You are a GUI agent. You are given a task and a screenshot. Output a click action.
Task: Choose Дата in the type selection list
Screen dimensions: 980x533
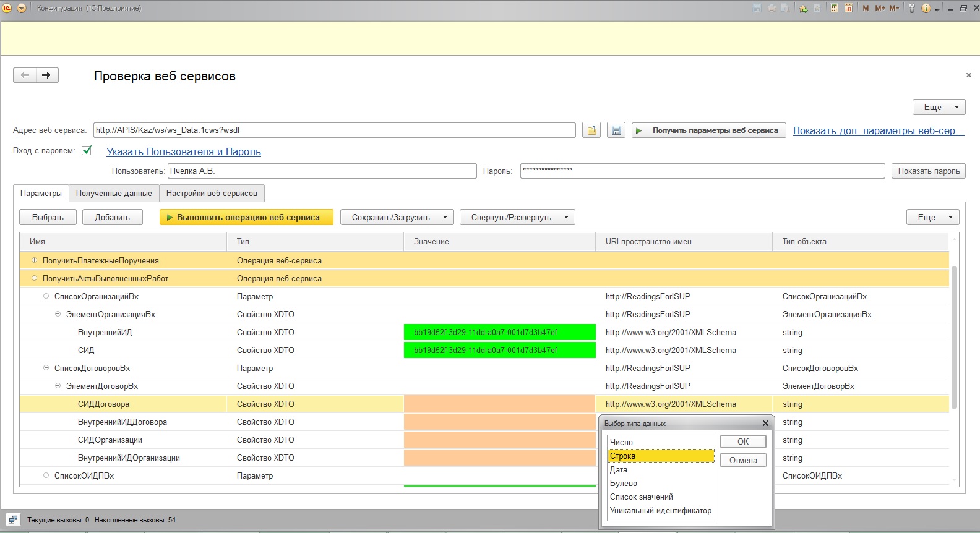[x=661, y=469]
